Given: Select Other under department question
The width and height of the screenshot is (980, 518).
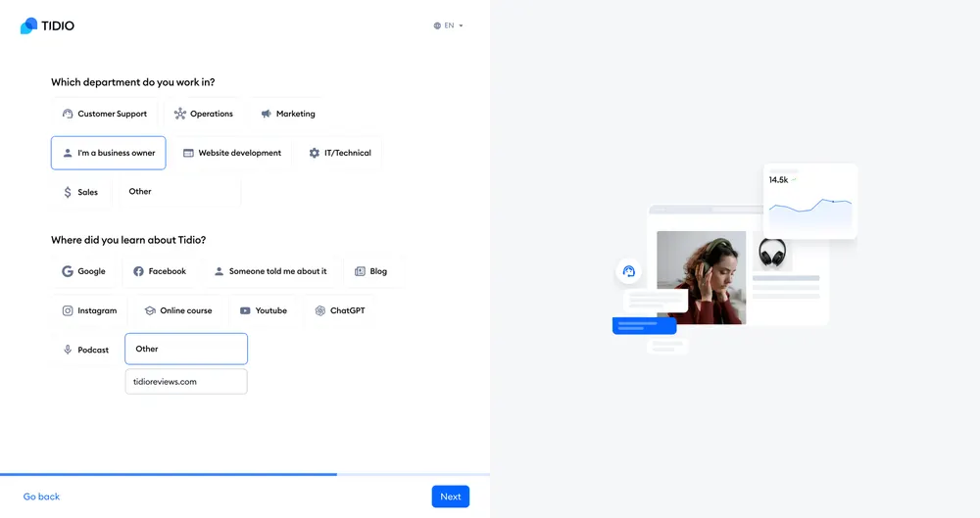Looking at the screenshot, I should [180, 192].
